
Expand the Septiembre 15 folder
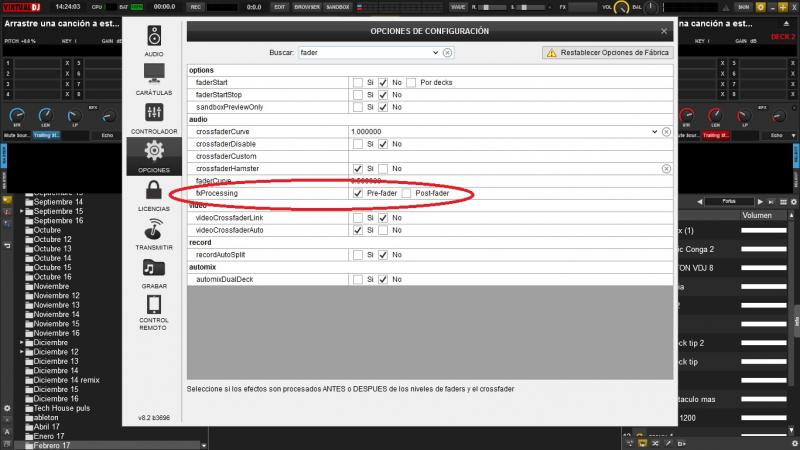(x=21, y=211)
